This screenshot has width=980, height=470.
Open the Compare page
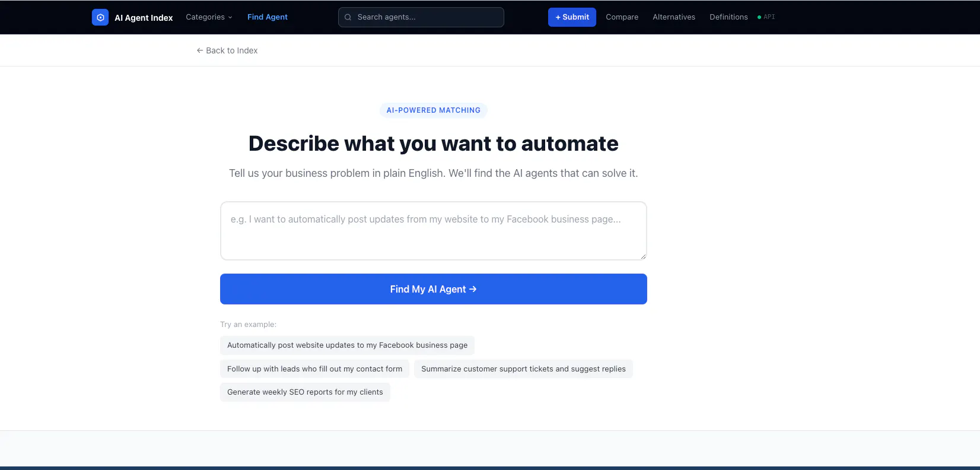[622, 17]
